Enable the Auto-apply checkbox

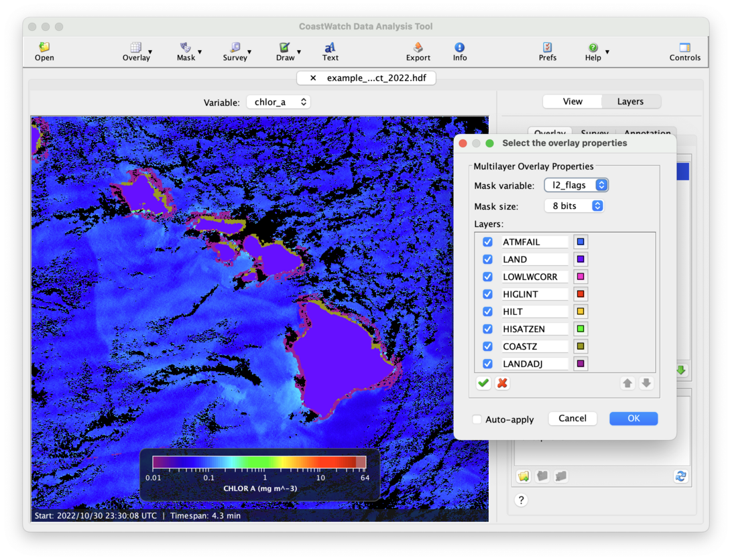[477, 419]
